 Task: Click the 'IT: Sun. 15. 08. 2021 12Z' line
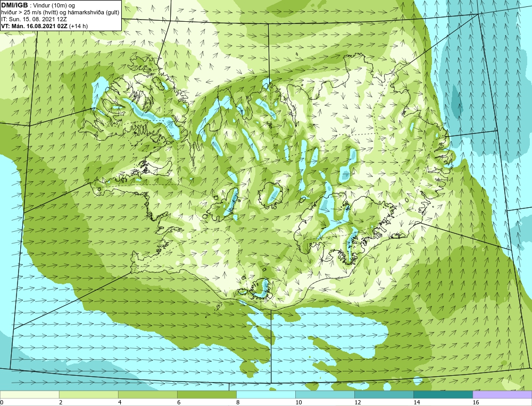pos(34,19)
